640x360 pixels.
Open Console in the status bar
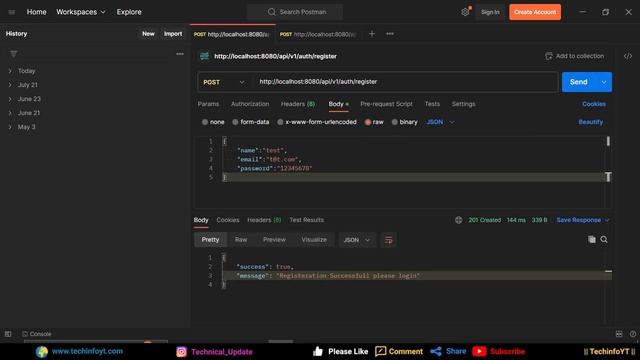(37, 334)
